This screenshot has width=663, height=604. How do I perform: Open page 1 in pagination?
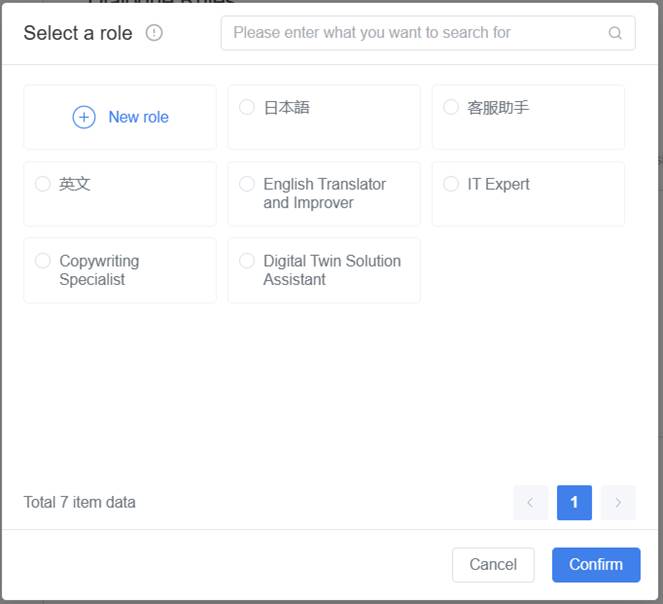[x=574, y=502]
